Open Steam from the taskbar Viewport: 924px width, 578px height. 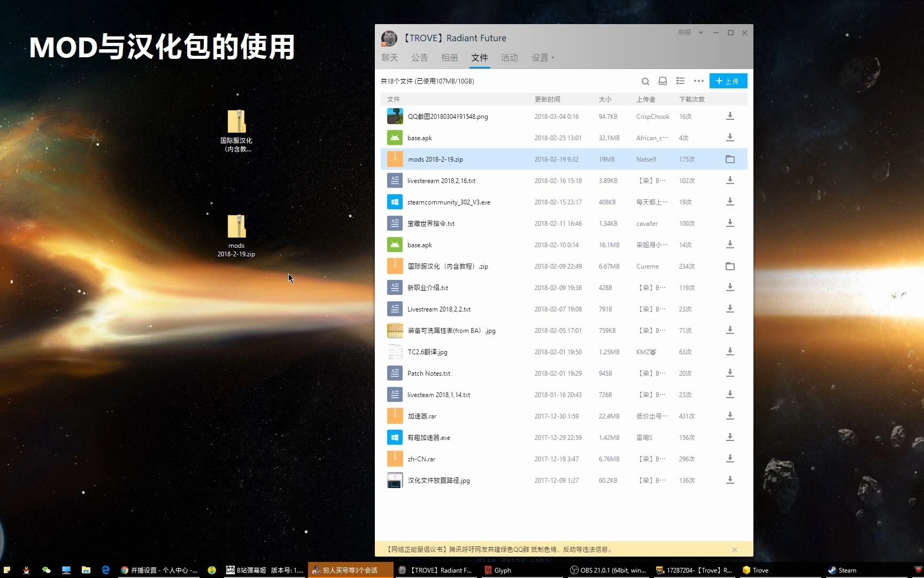click(842, 570)
